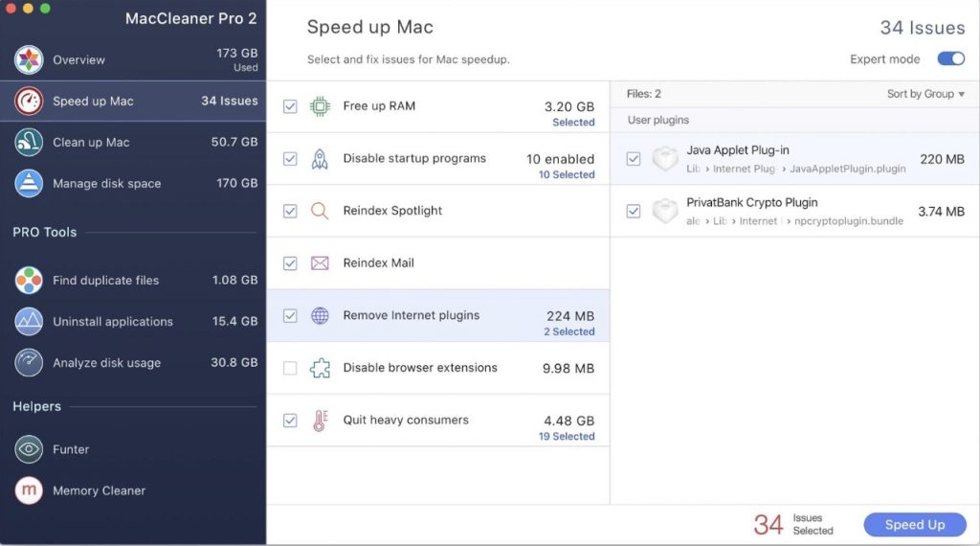Click the Manage disk space pyramid icon

click(x=29, y=183)
